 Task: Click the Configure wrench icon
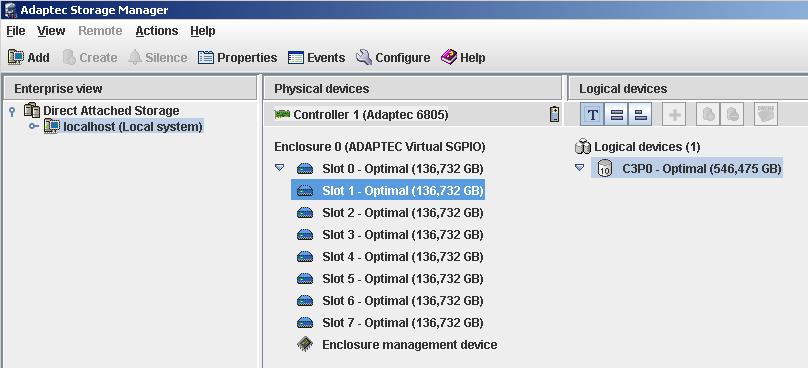pos(363,57)
